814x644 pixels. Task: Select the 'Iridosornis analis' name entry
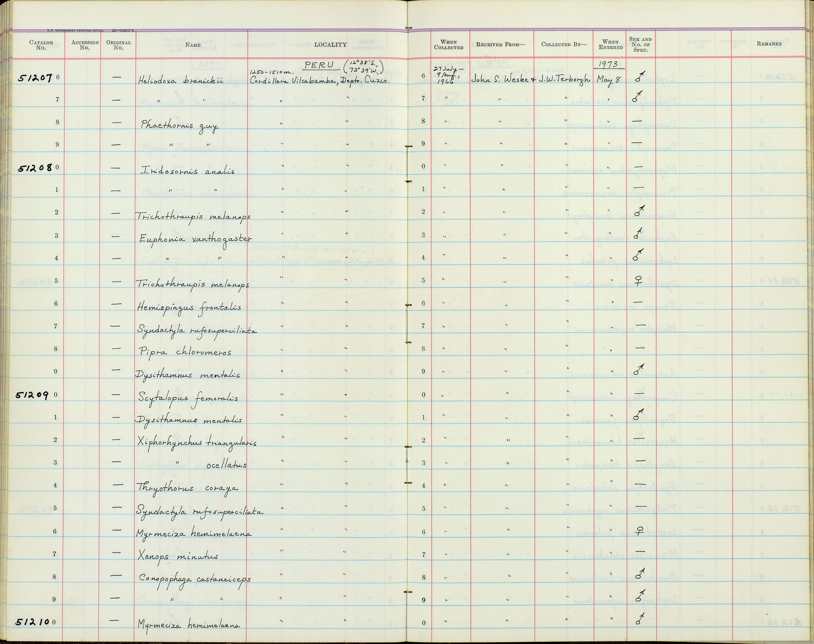(x=187, y=171)
